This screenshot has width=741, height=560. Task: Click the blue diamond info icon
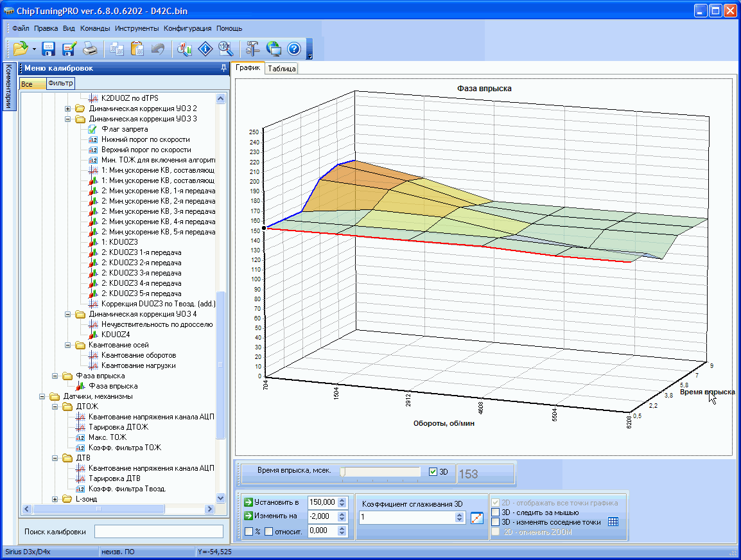pyautogui.click(x=205, y=49)
